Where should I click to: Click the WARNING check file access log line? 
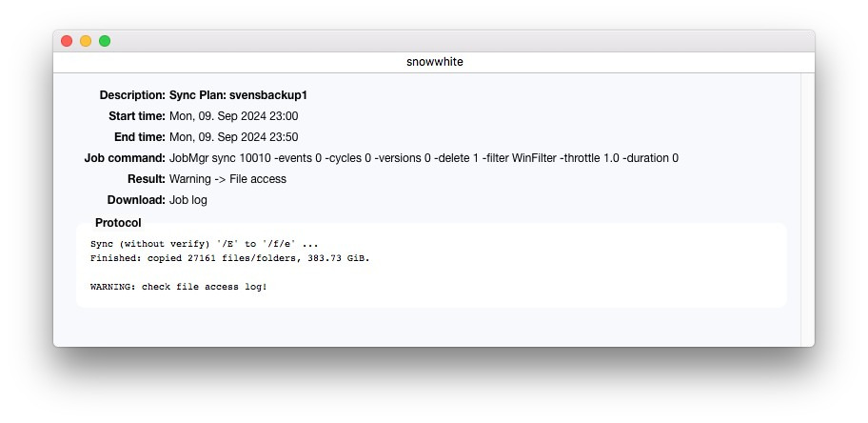click(x=179, y=287)
